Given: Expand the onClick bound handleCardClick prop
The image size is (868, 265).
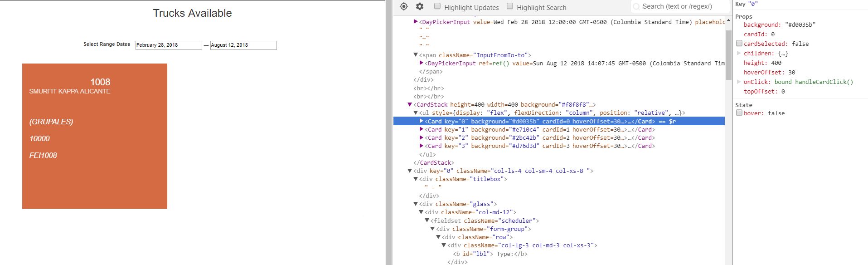Looking at the screenshot, I should pos(739,82).
